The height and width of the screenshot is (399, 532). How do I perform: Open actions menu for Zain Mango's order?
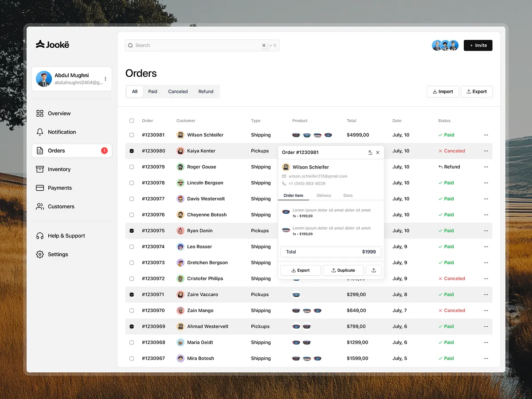(486, 310)
